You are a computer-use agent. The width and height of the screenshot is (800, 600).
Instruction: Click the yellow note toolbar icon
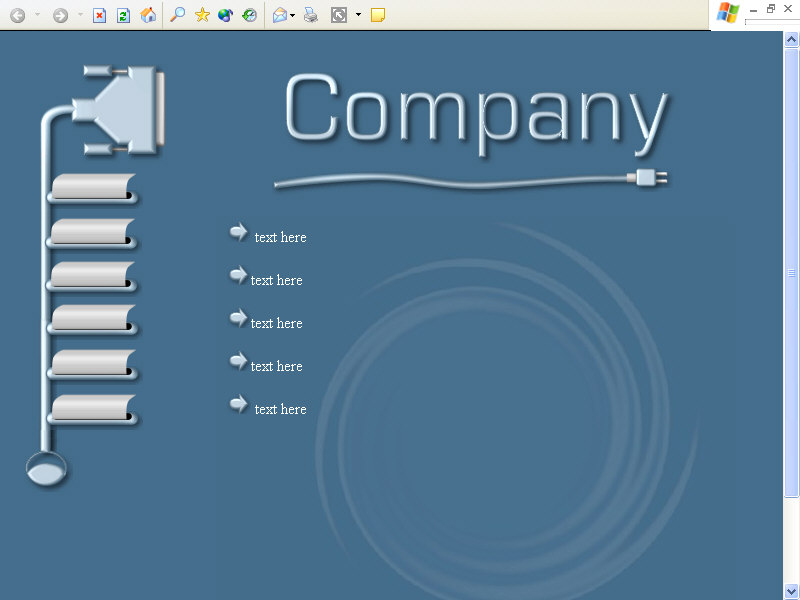(x=378, y=15)
